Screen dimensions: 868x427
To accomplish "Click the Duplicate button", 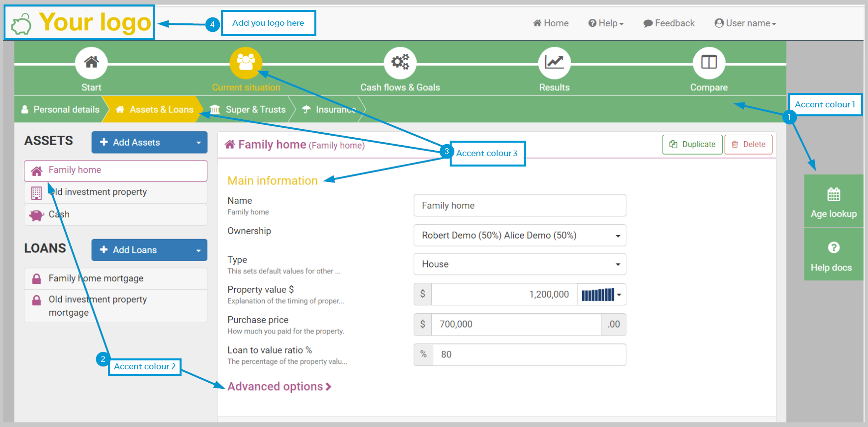I will pos(692,145).
